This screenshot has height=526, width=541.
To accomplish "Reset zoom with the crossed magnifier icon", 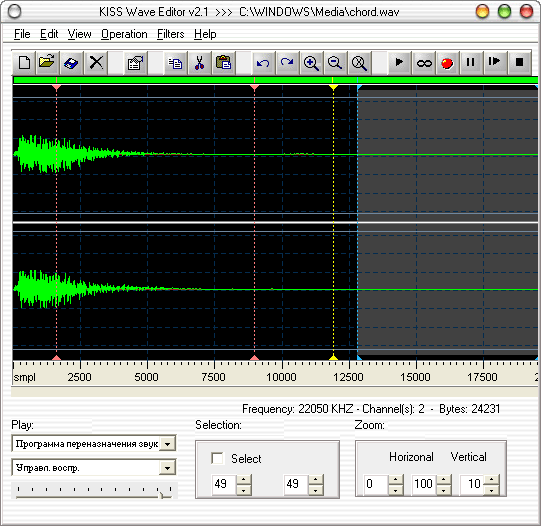I will (359, 63).
